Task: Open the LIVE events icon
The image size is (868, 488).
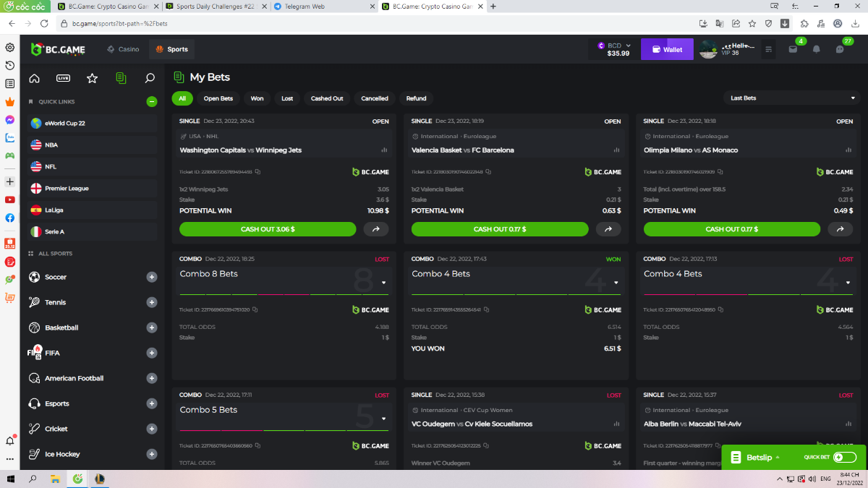Action: 63,78
